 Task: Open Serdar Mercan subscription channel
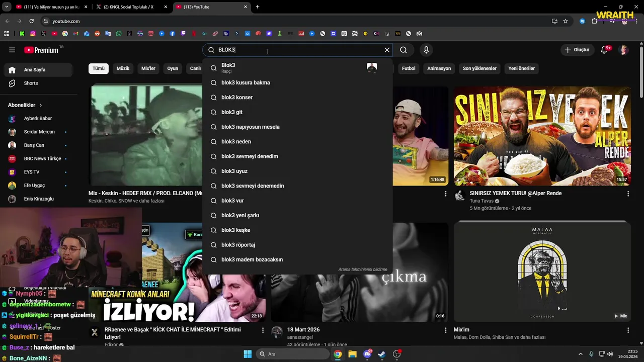pos(38,132)
